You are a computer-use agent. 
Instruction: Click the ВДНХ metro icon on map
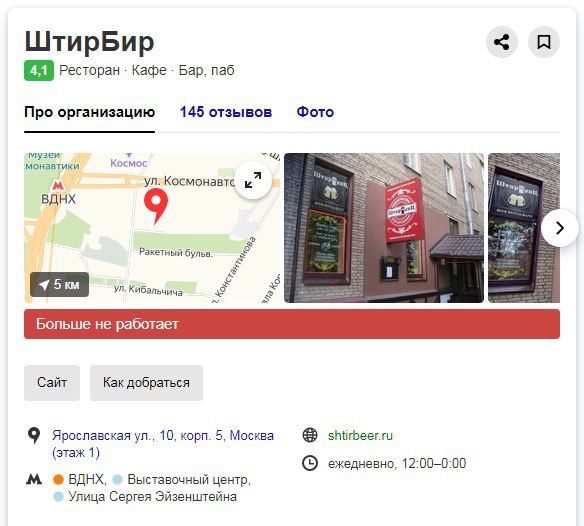pyautogui.click(x=57, y=185)
